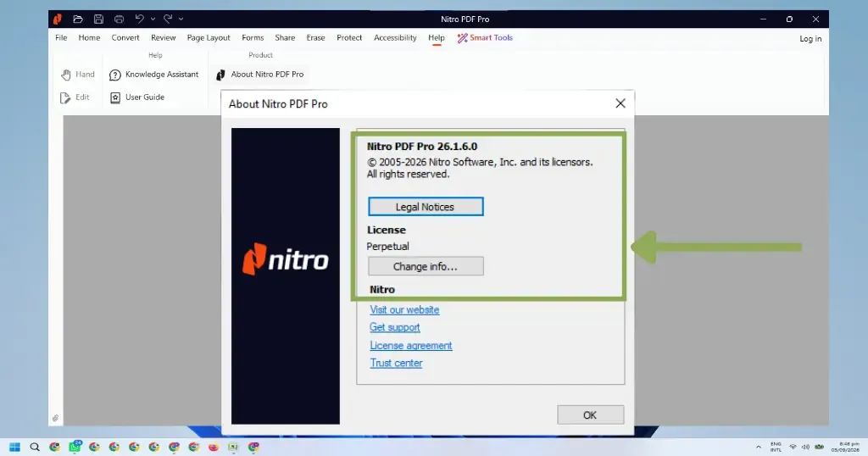868x456 pixels.
Task: Click the nitro logo banner in the dialog
Action: (286, 276)
